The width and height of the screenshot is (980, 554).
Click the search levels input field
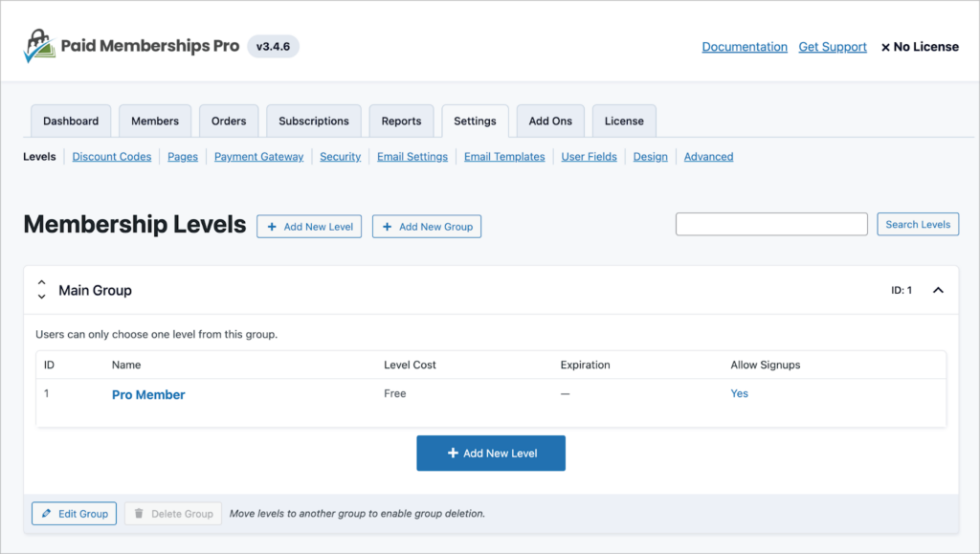[x=771, y=224]
